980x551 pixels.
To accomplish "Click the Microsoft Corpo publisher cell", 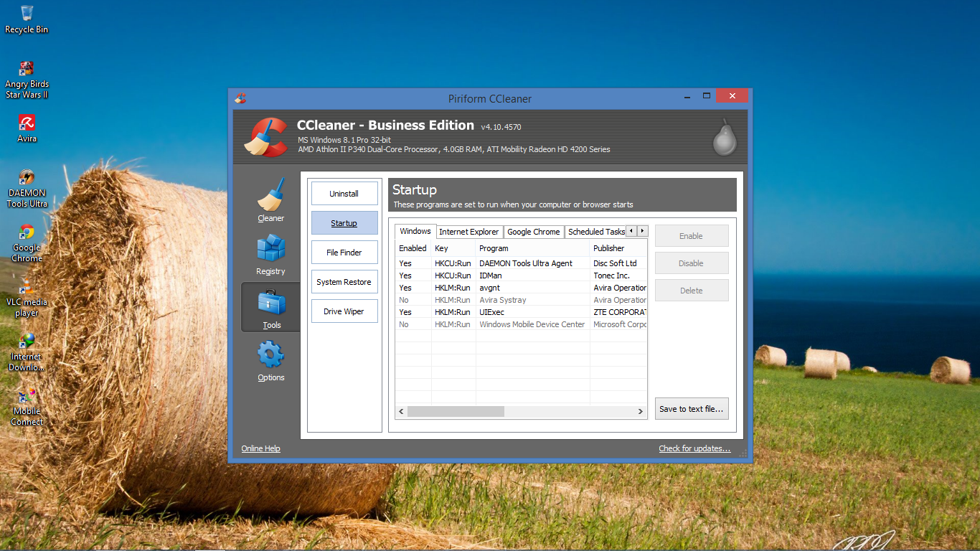I will click(620, 324).
